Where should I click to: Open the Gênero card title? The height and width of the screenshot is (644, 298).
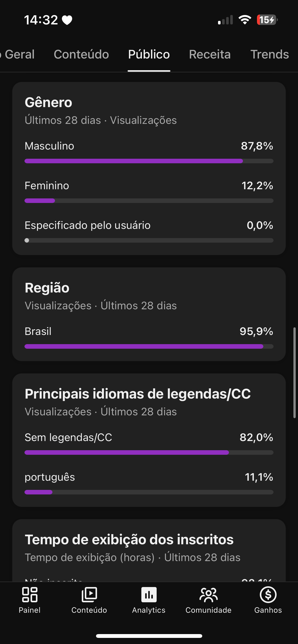48,103
